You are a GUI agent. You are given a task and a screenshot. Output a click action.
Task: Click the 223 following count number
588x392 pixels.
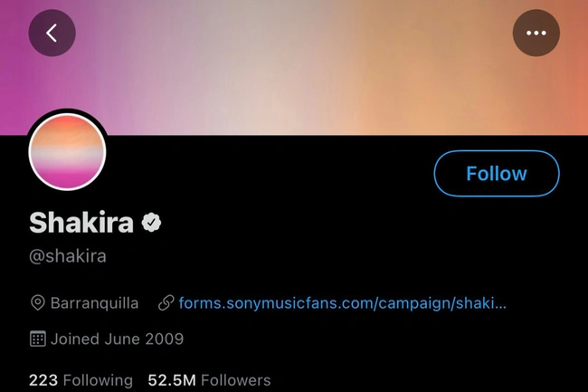[43, 380]
